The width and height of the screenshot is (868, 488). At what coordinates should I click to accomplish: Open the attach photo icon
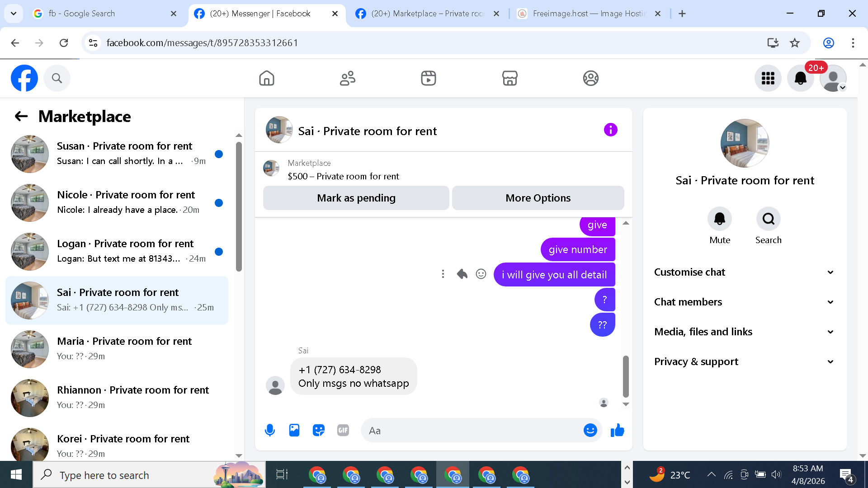point(294,430)
